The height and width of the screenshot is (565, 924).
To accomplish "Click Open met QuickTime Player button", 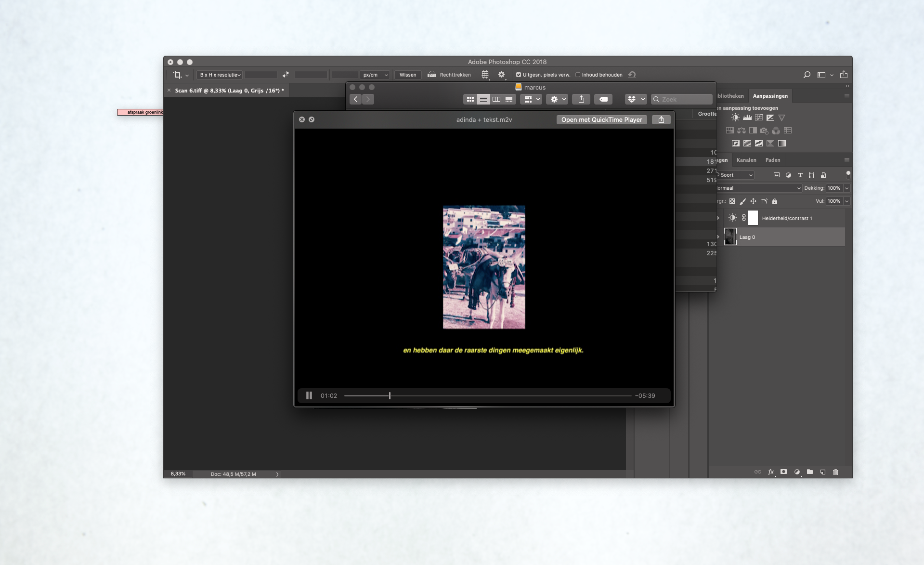I will [601, 119].
